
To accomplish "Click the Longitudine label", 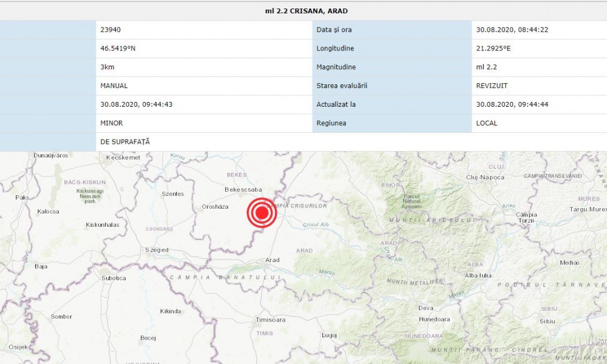I will tap(335, 49).
